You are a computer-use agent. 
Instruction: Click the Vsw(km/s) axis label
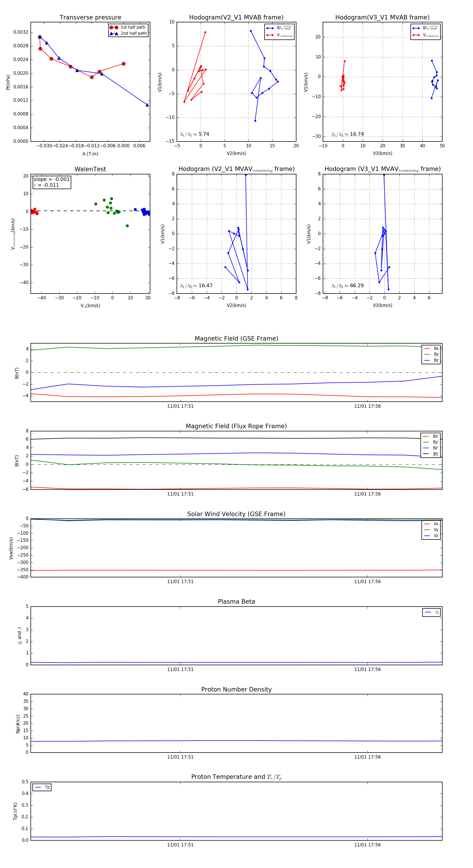pyautogui.click(x=11, y=548)
